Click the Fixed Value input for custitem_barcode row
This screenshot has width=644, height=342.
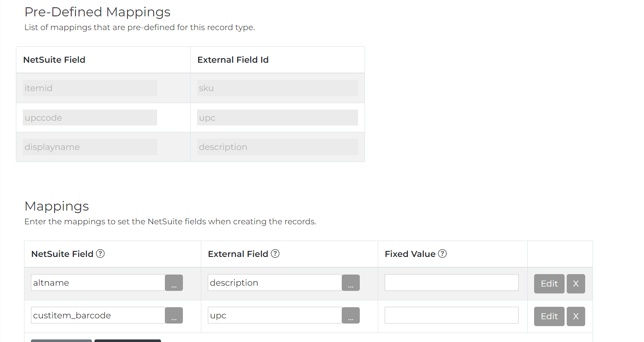pos(451,315)
